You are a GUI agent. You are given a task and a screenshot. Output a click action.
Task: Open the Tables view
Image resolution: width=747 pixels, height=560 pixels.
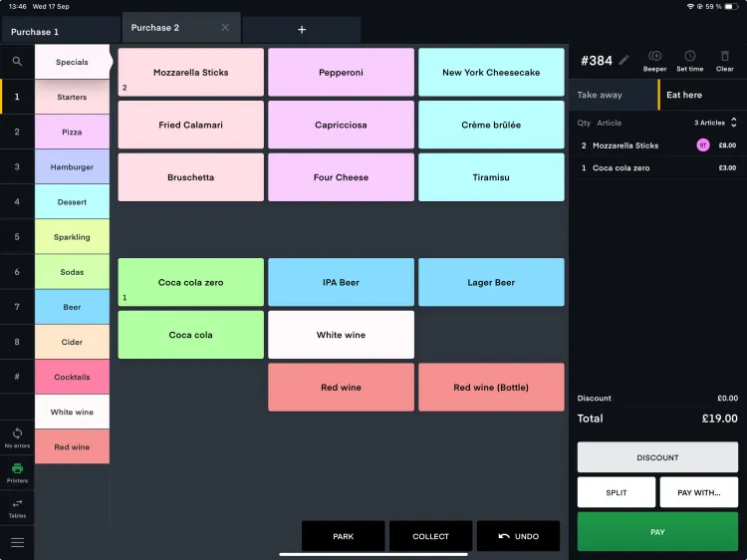[17, 508]
